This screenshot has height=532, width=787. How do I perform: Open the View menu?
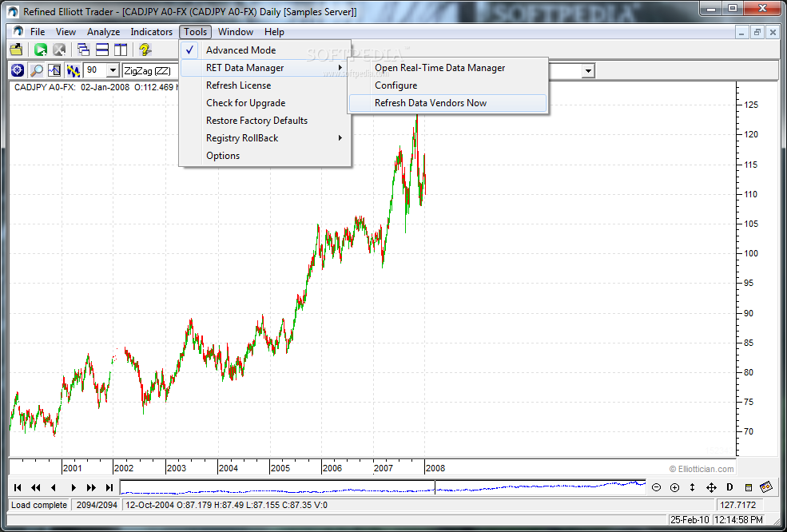66,32
